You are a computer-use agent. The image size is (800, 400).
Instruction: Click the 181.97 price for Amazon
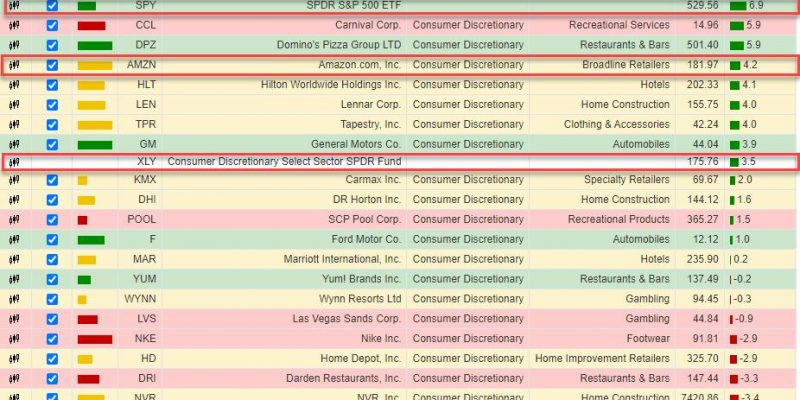point(703,65)
